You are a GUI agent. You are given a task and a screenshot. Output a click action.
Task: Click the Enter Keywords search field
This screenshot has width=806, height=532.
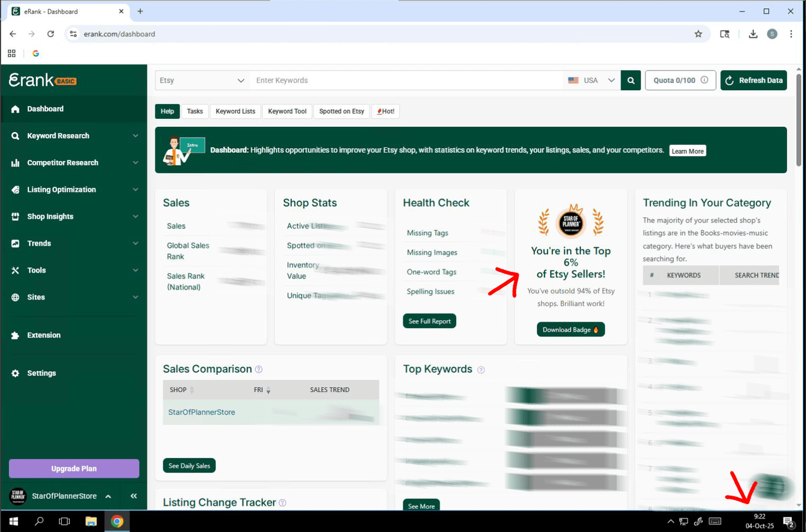(406, 81)
